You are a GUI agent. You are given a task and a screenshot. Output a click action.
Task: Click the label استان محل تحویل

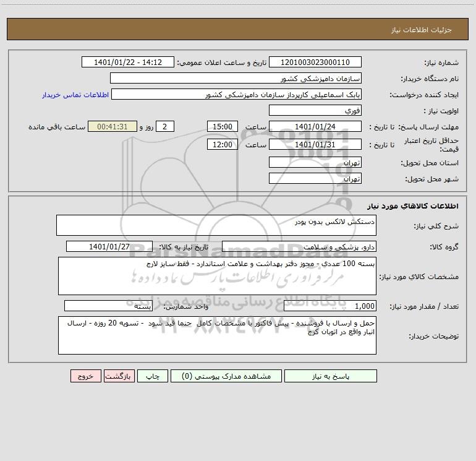(430, 163)
